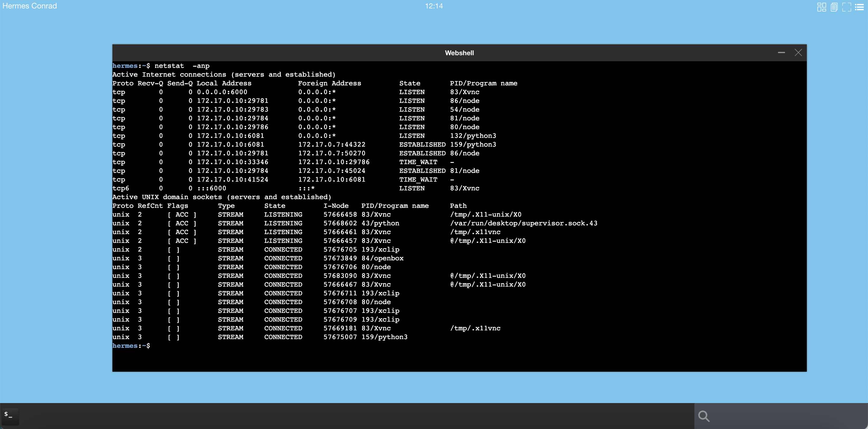
Task: Click the 'I-Node' column header
Action: pyautogui.click(x=336, y=206)
